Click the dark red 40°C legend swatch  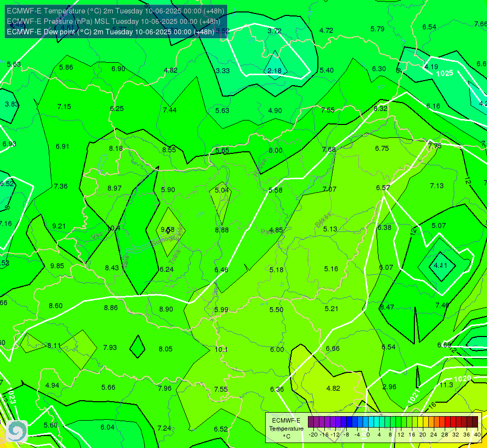click(x=475, y=422)
